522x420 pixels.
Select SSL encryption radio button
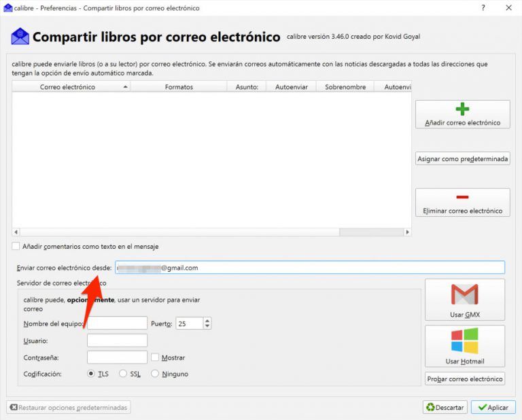(123, 373)
